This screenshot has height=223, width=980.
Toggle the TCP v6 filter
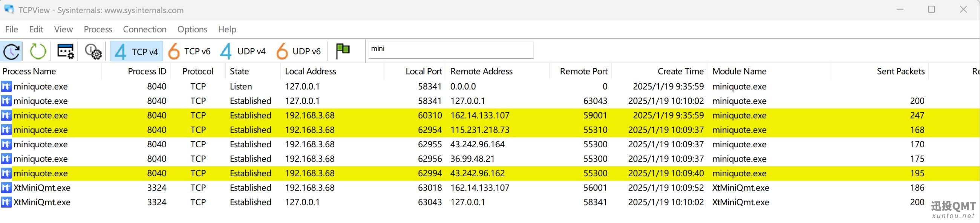pyautogui.click(x=189, y=51)
